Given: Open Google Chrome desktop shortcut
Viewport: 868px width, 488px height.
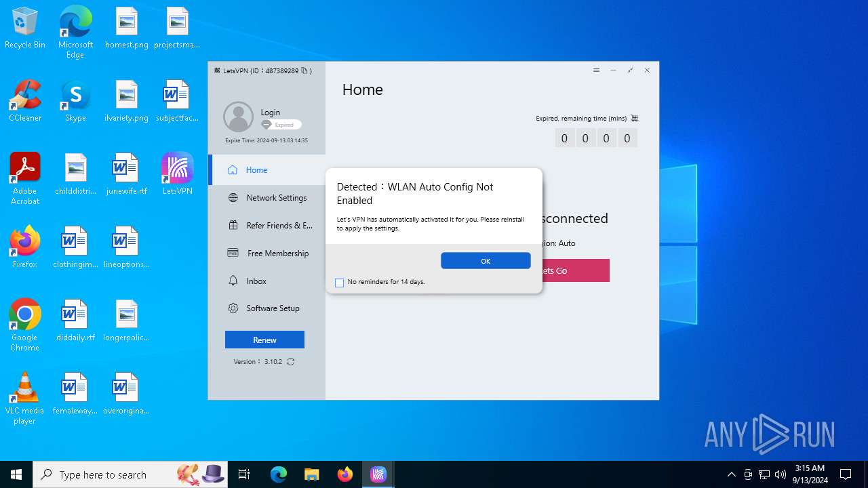Looking at the screenshot, I should click(x=25, y=325).
